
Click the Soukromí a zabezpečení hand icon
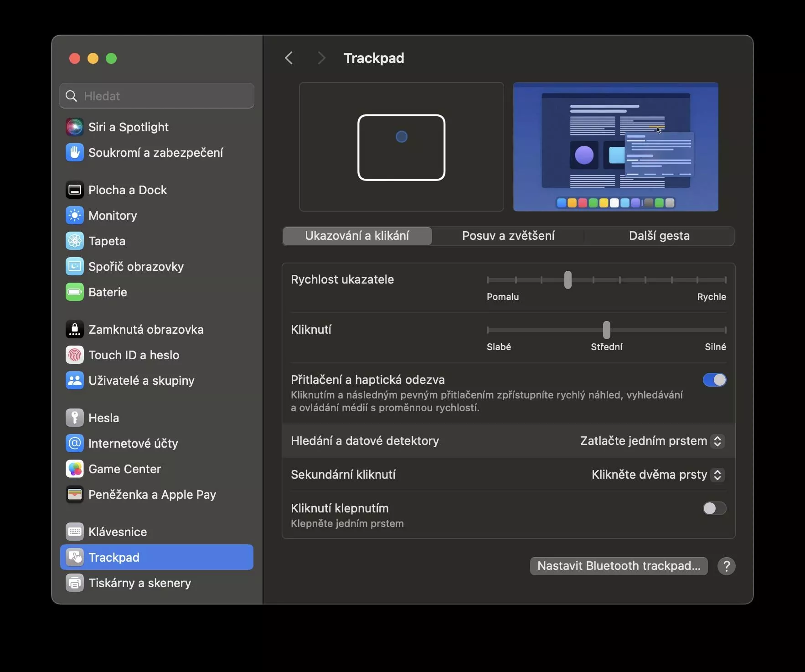74,153
